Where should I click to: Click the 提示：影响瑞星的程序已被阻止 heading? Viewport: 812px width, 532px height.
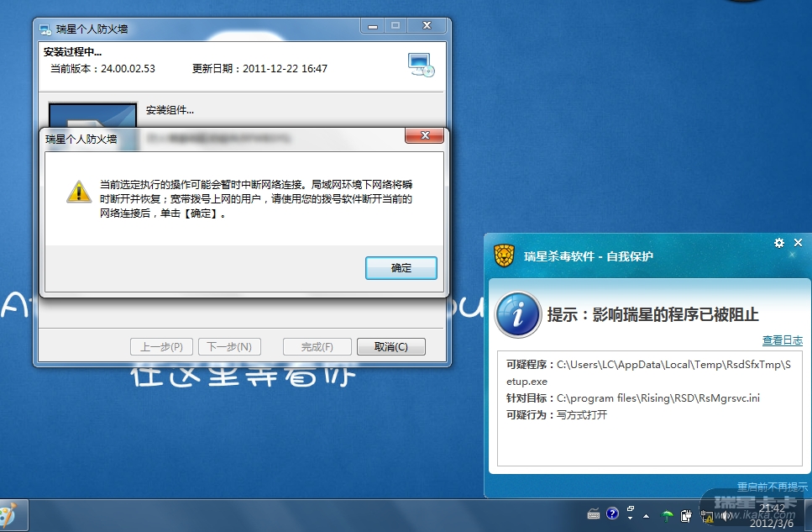[x=652, y=314]
